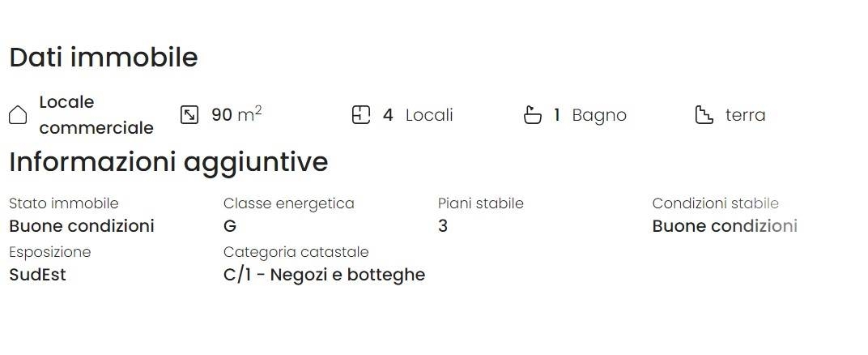Click the C/1 - Negozi e botteghe text
Viewport: 868px width, 355px height.
pyautogui.click(x=325, y=275)
